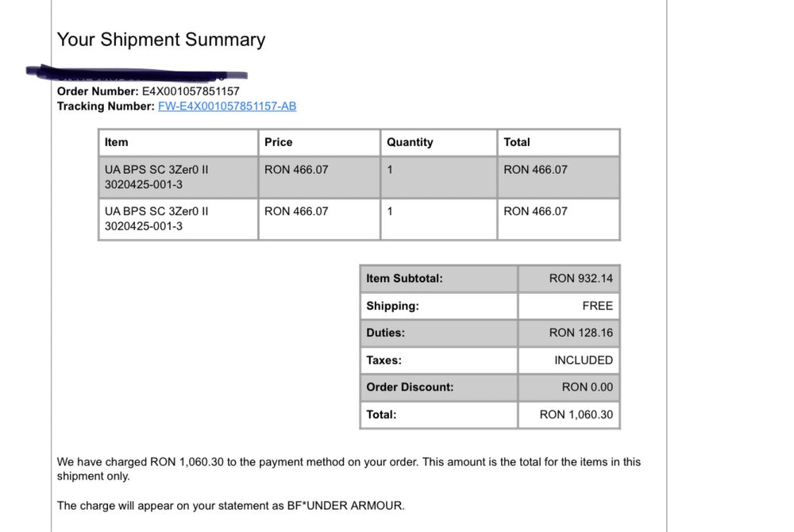The image size is (794, 532).
Task: Click the blacked-out redacted line above Order Number
Action: [x=135, y=74]
